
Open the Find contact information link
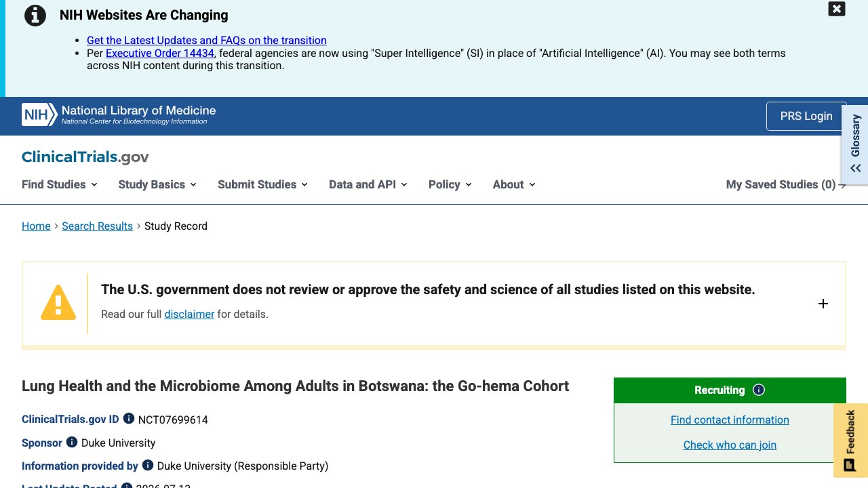[730, 420]
